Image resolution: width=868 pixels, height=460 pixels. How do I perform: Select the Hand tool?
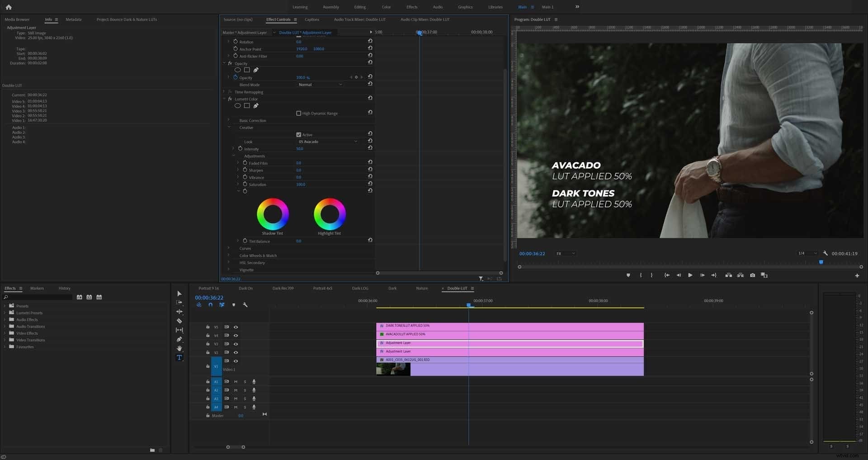click(x=179, y=348)
